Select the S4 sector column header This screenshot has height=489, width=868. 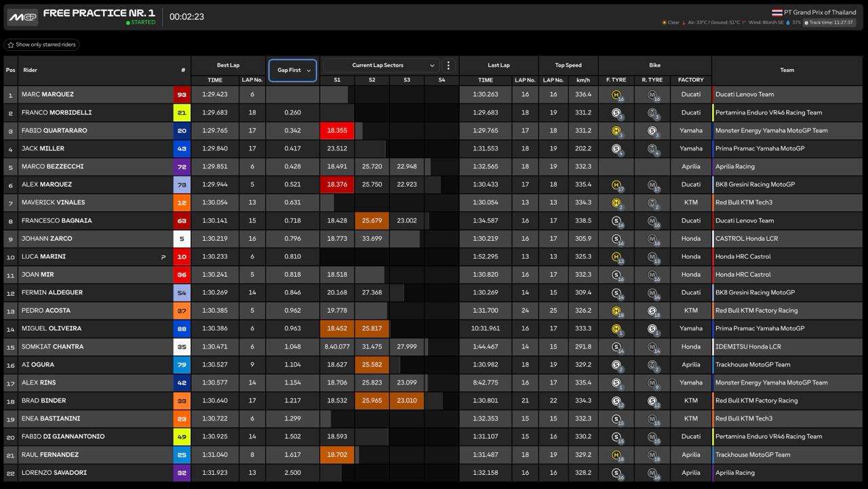441,80
